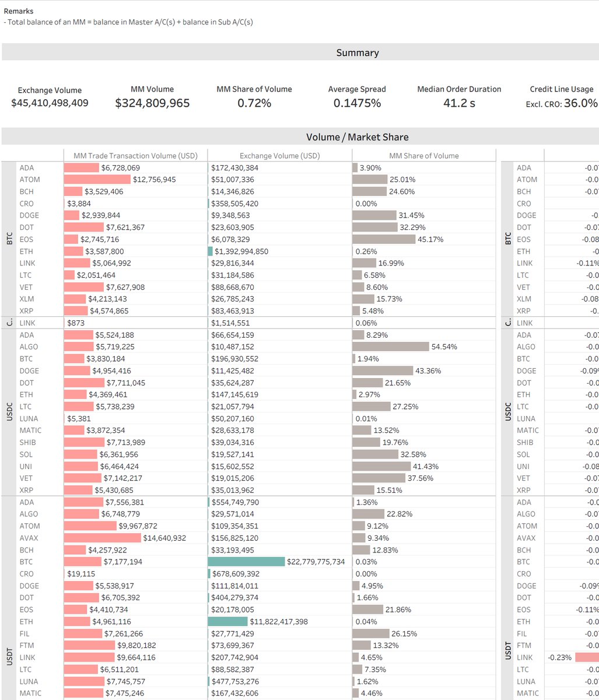The height and width of the screenshot is (700, 599).
Task: Select the SHIB volume $7,713,989
Action: [x=126, y=442]
